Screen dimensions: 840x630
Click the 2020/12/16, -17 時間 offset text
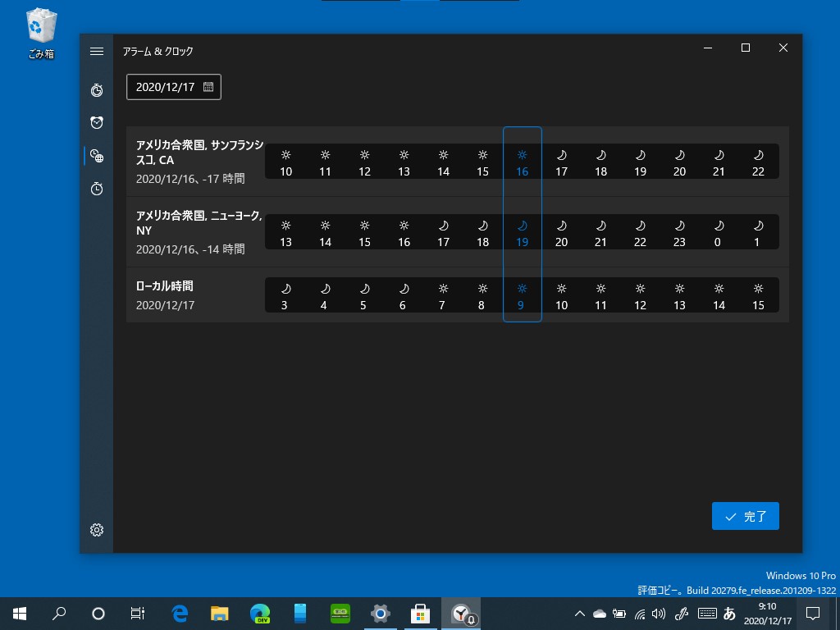coord(190,178)
